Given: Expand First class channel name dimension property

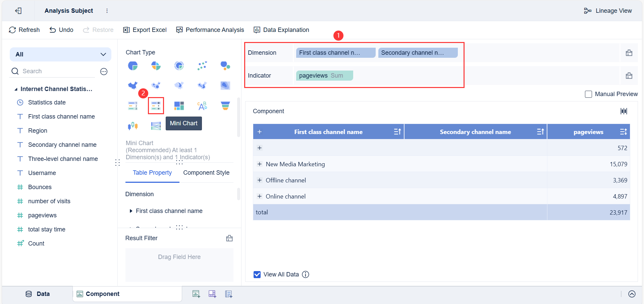Looking at the screenshot, I should click(131, 211).
